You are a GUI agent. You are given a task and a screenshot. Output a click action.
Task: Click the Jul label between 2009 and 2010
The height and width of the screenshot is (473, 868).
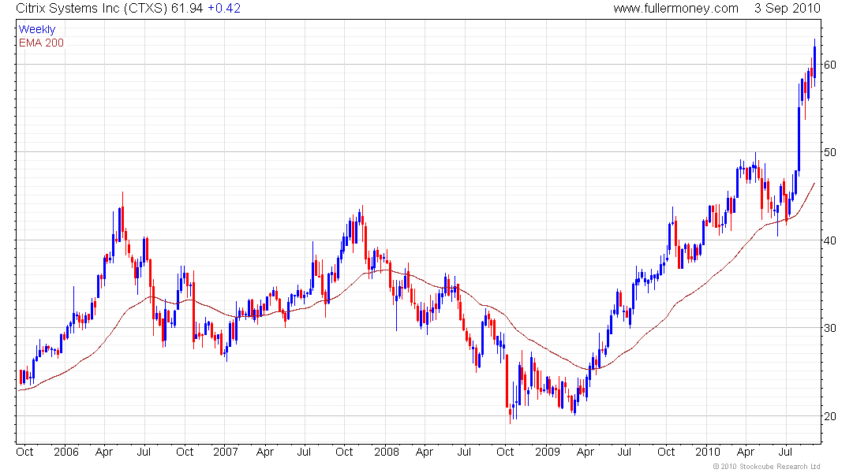tap(624, 452)
